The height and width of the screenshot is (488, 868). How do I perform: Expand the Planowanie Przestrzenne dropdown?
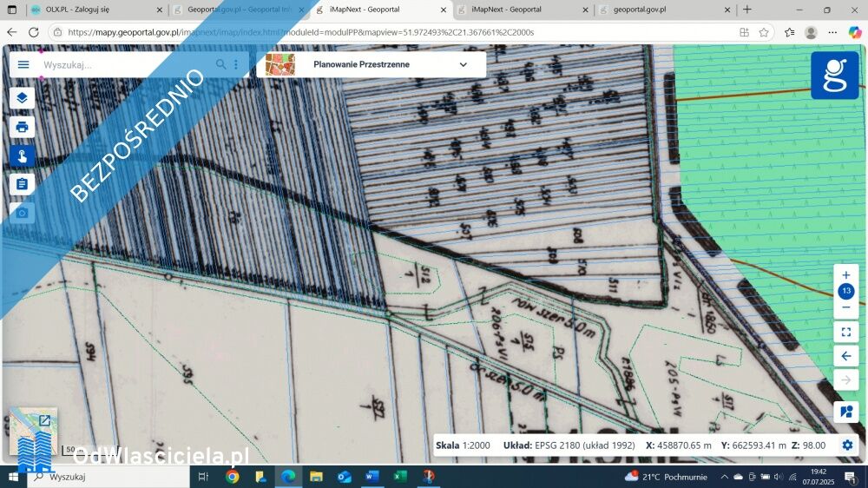pos(463,64)
